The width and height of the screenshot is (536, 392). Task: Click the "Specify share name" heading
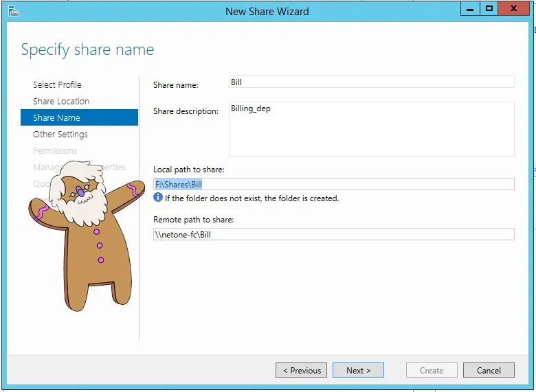[87, 50]
